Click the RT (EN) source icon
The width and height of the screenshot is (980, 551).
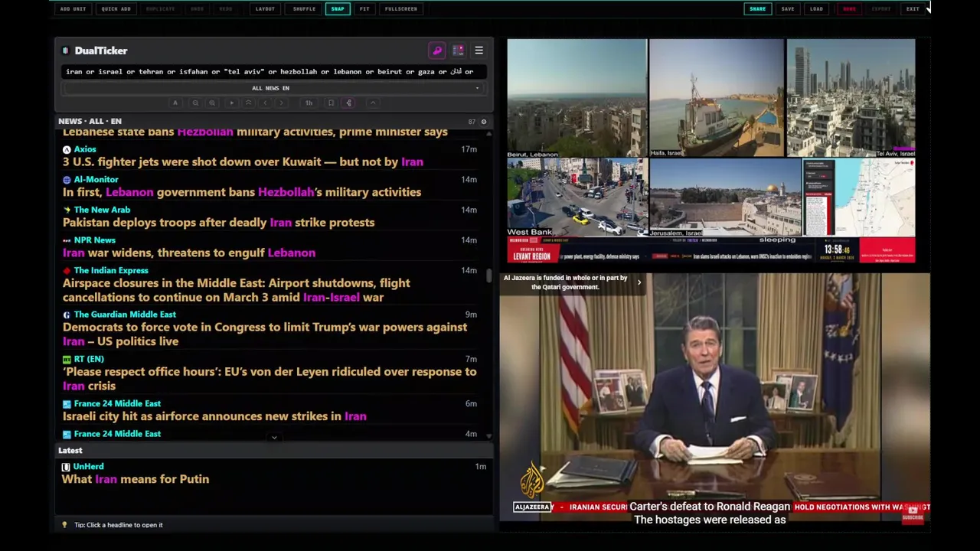67,359
